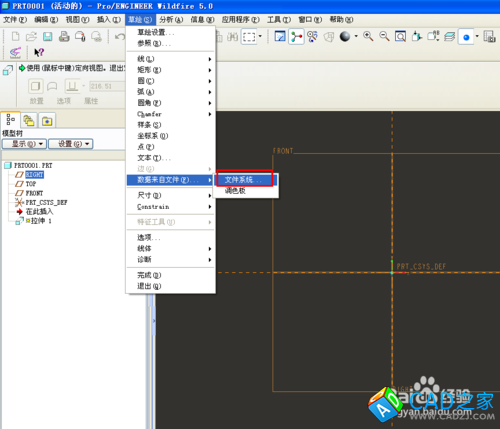This screenshot has width=500, height=429.
Task: Open the 分析 menu
Action: pyautogui.click(x=171, y=20)
